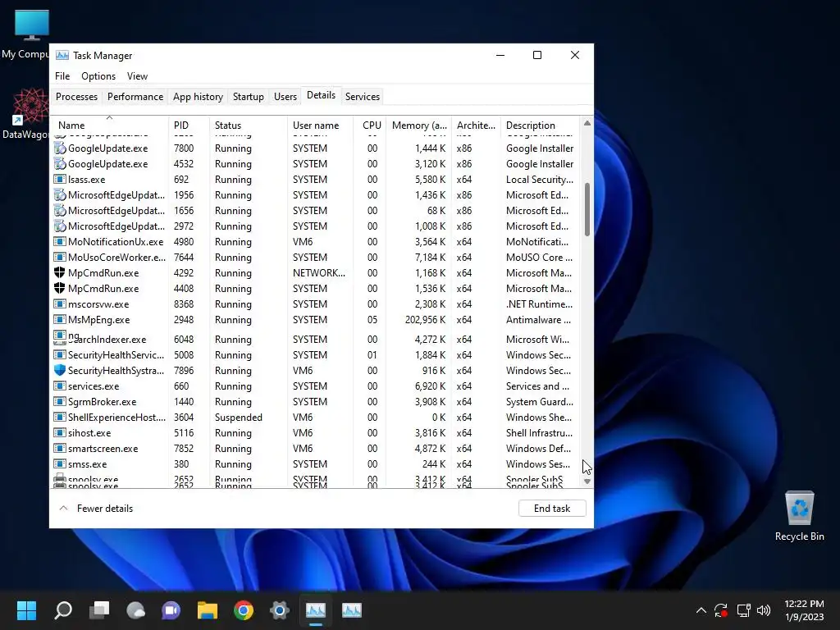Click the 202,956 K memory value
The image size is (840, 630).
pyautogui.click(x=426, y=320)
